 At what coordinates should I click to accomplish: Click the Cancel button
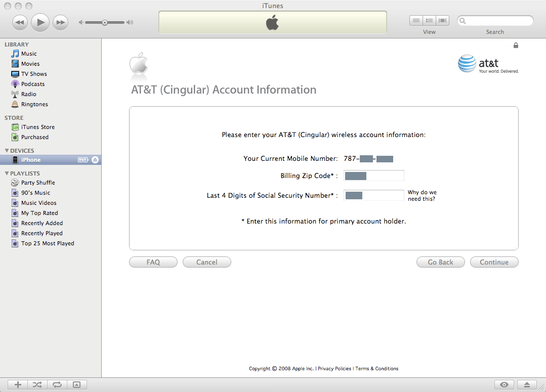[207, 262]
